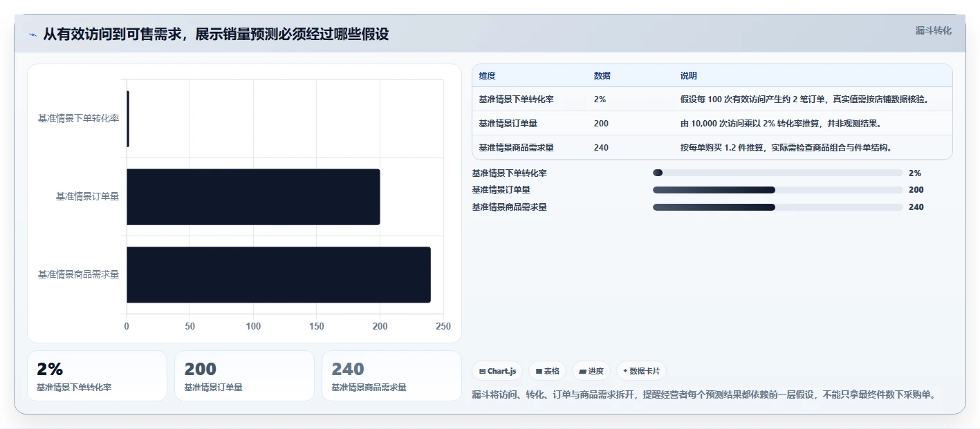Click the 说明 table column header
Image resolution: width=980 pixels, height=429 pixels.
[x=689, y=76]
